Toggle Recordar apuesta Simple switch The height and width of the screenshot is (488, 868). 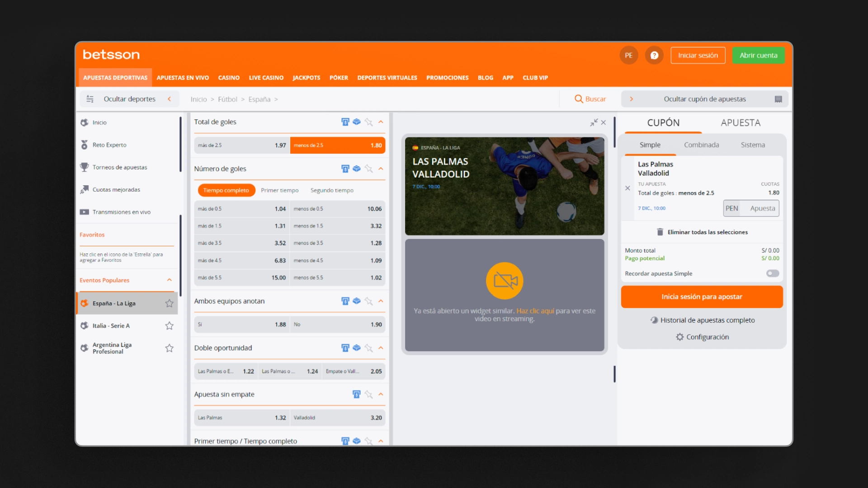click(x=773, y=273)
